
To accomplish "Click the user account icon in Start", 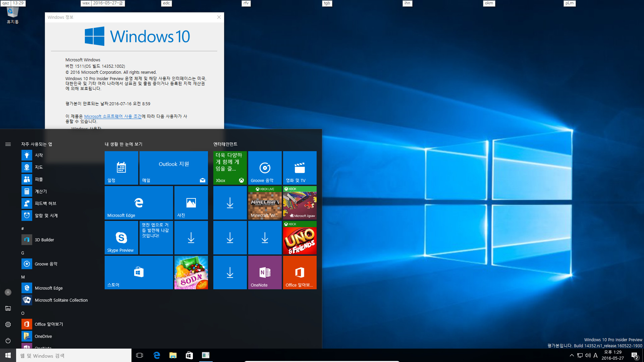I will coord(8,292).
